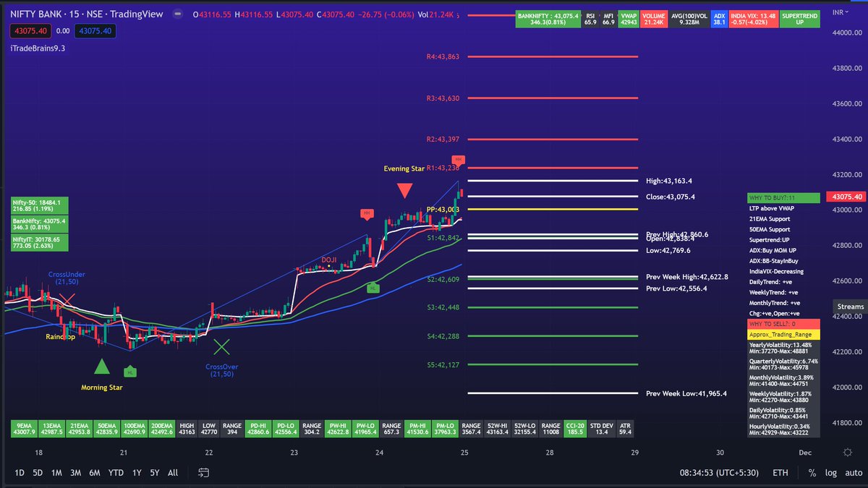Select the YTD time range
The image size is (868, 488).
(116, 473)
